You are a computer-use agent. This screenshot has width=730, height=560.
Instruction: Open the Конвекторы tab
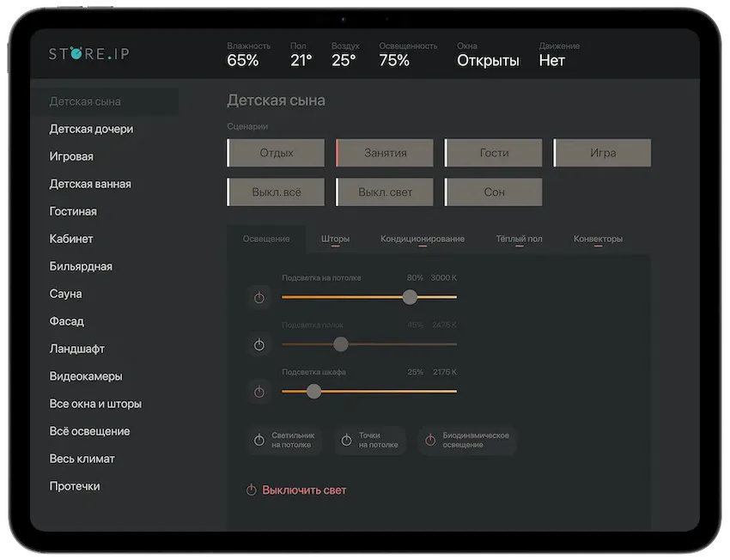(x=598, y=239)
